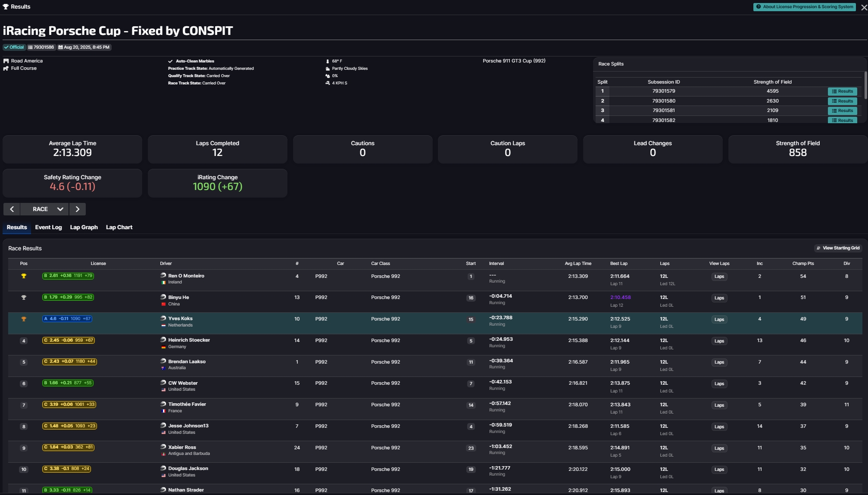Go to previous session with left arrow

tap(12, 209)
